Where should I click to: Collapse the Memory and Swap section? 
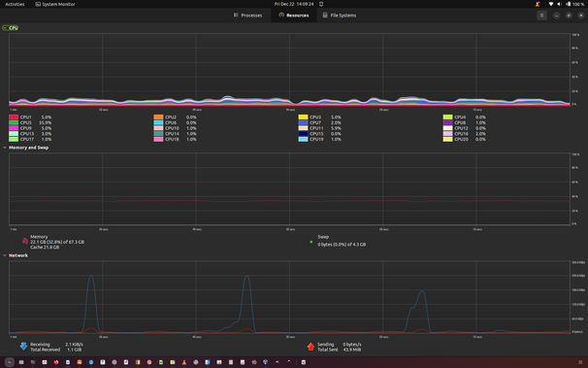5,148
